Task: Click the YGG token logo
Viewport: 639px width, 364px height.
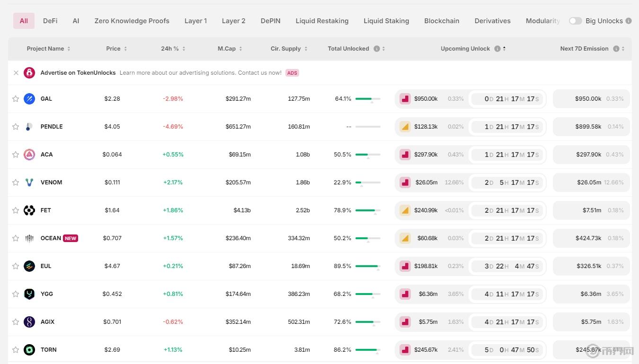Action: coord(29,294)
